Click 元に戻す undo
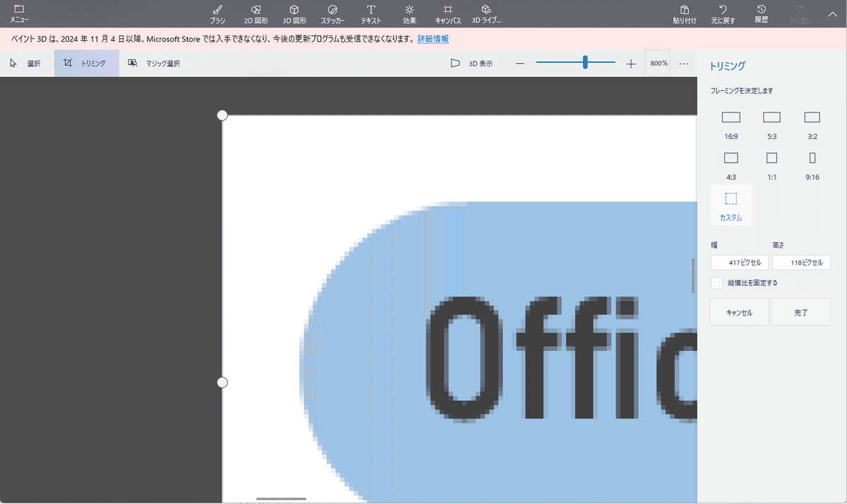Image resolution: width=847 pixels, height=504 pixels. pos(723,13)
